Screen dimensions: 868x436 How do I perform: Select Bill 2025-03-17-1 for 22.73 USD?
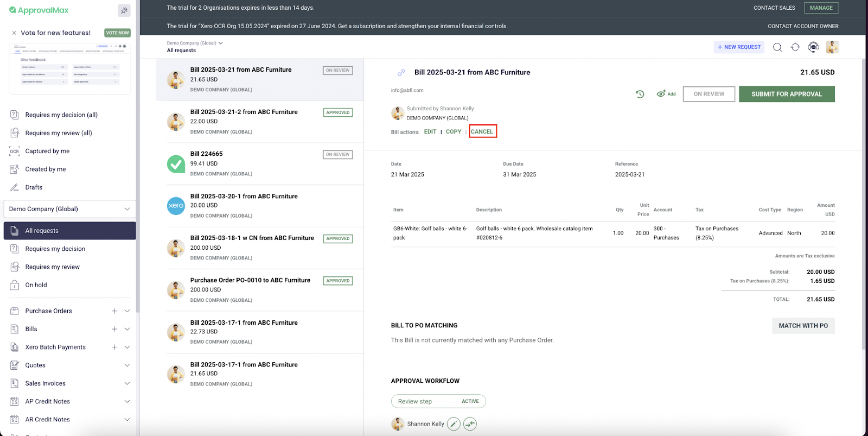coord(260,332)
